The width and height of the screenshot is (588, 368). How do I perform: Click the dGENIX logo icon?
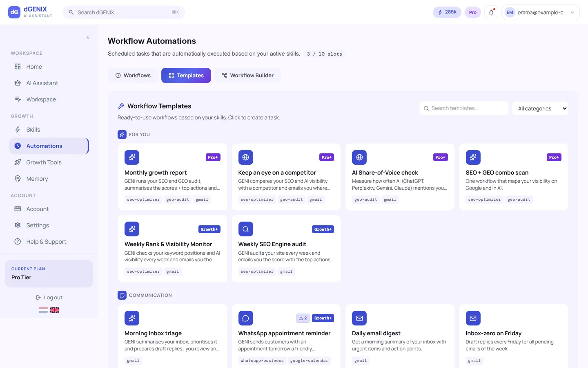(x=14, y=12)
